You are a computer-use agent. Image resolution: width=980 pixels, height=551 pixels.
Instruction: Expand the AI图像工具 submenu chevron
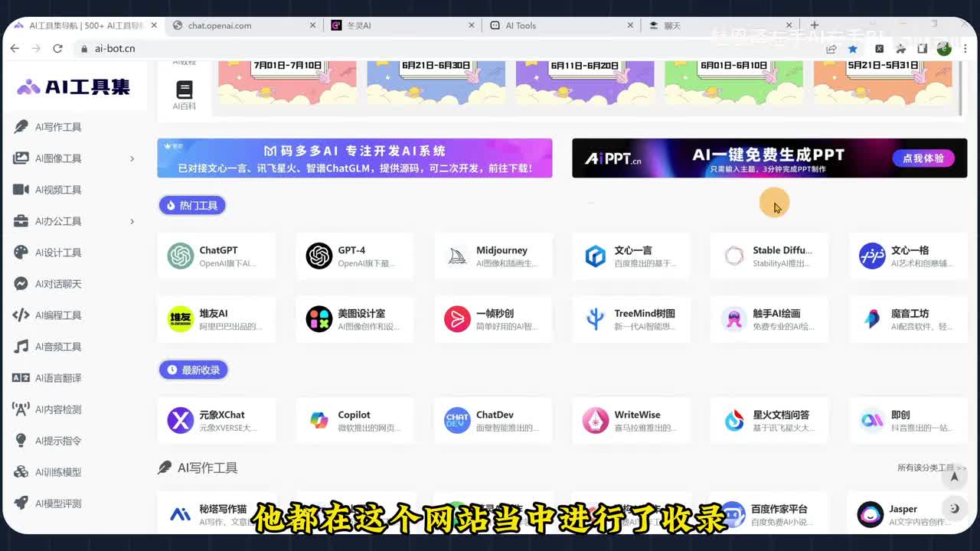(132, 158)
